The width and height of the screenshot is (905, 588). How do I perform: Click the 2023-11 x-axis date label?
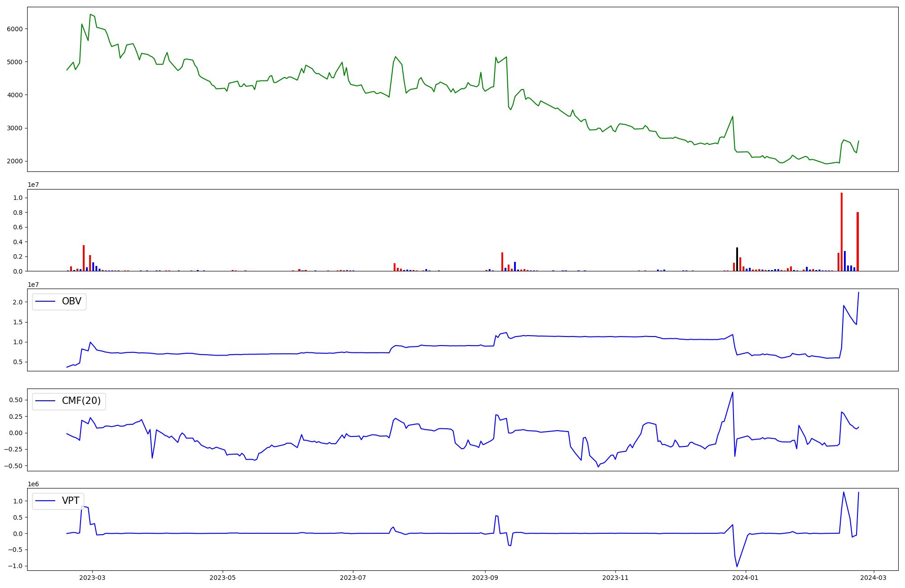point(615,578)
